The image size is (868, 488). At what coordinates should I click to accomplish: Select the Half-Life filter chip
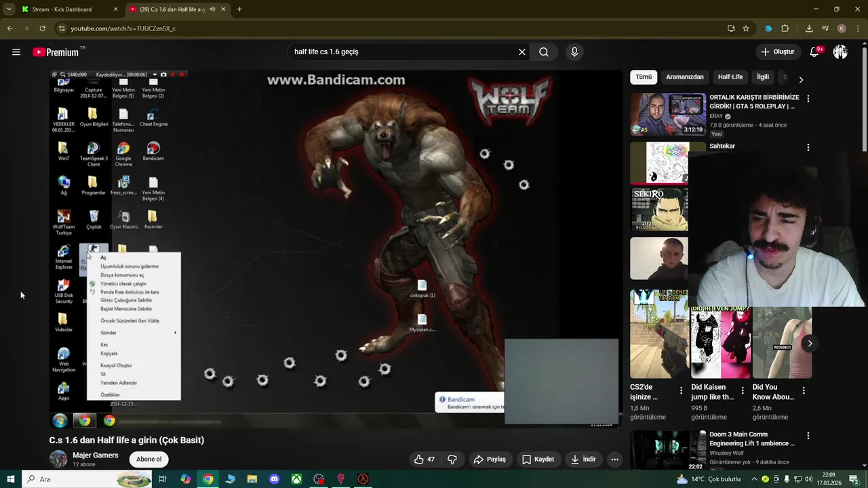click(730, 77)
